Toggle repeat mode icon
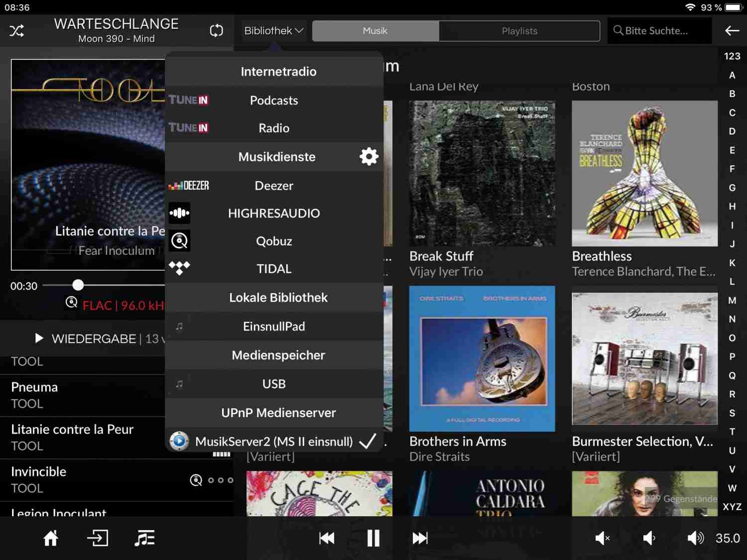This screenshot has height=560, width=747. point(217,30)
